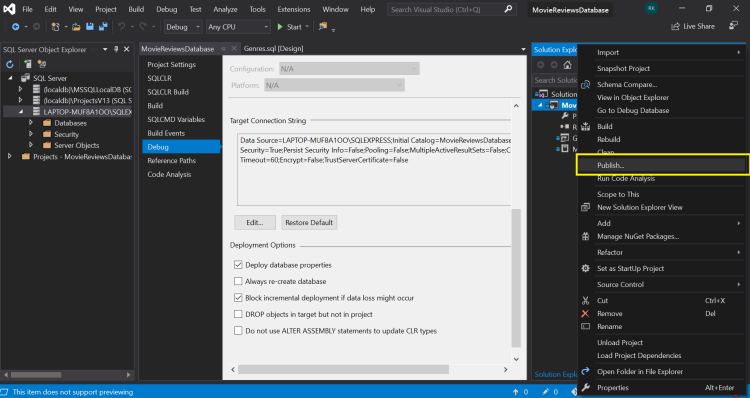750x398 pixels.
Task: Click the Send Feedback icon
Action: pos(733,25)
